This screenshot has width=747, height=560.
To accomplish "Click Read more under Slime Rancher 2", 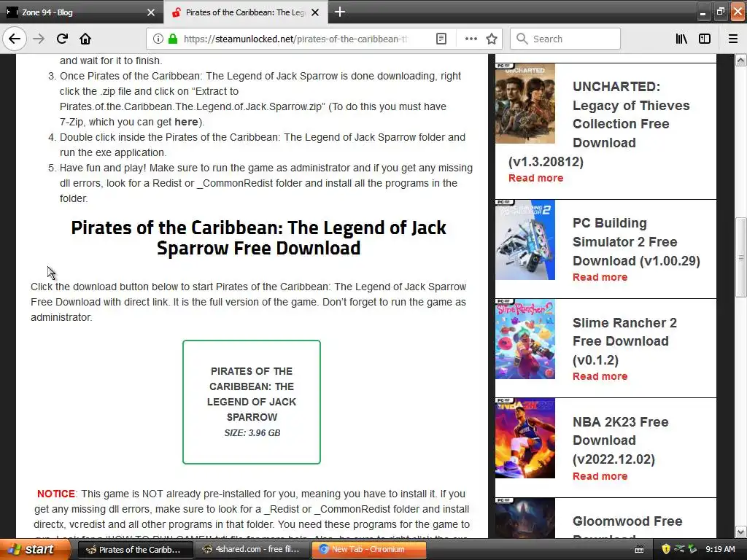I will pos(600,376).
